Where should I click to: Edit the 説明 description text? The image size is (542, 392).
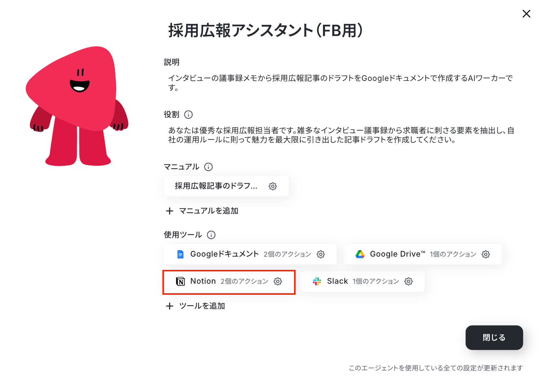pos(340,83)
